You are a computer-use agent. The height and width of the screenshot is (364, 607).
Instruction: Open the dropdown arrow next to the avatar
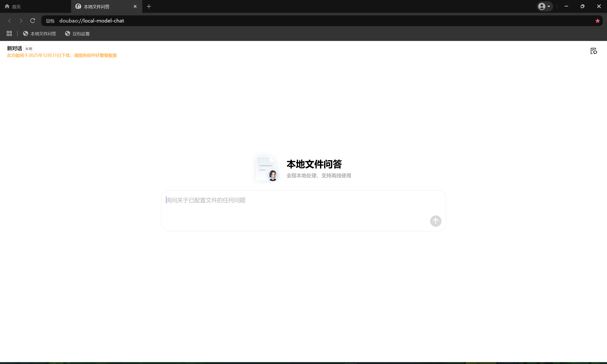548,6
